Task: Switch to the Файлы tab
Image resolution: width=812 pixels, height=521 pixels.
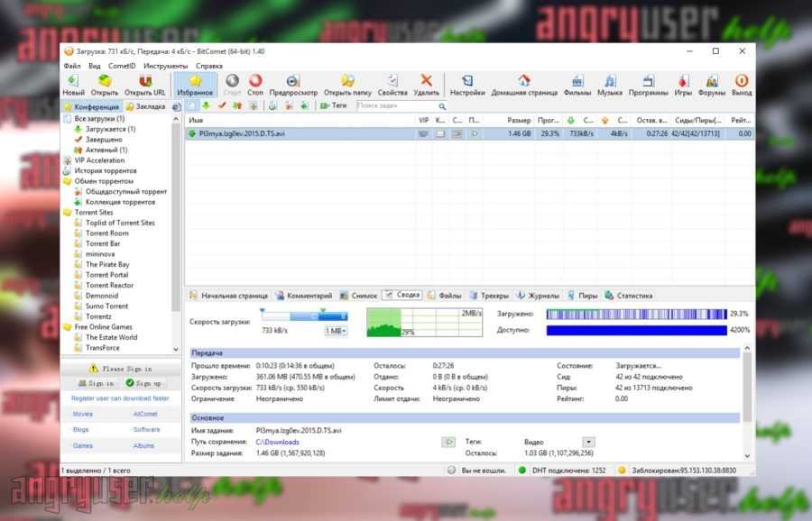Action: click(449, 295)
